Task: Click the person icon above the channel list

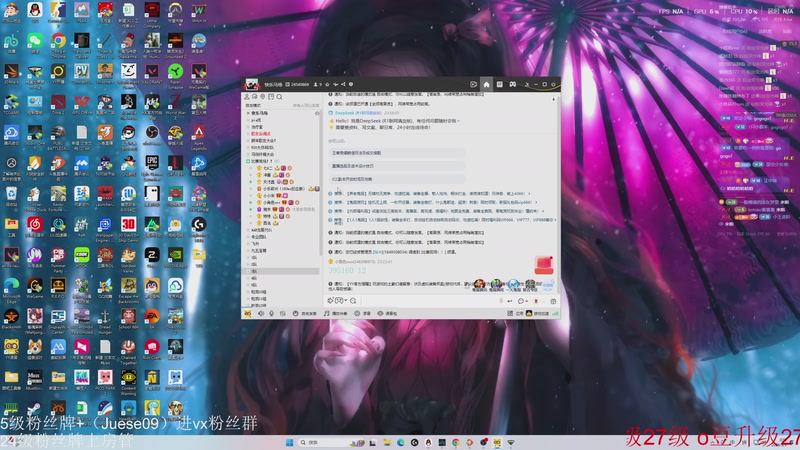Action: click(x=246, y=96)
